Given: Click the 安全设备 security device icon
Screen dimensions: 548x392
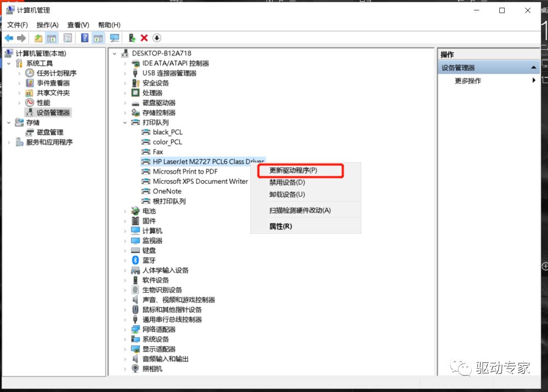Looking at the screenshot, I should click(135, 83).
